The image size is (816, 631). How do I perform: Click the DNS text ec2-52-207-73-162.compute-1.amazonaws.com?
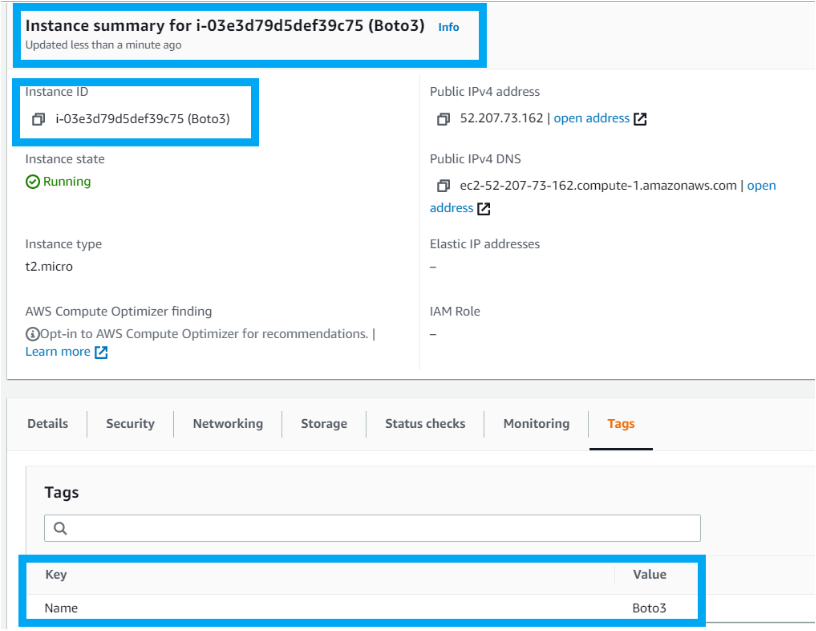pos(598,186)
